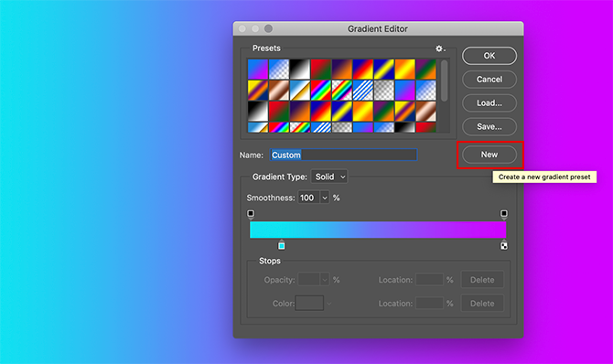Screen dimensions: 613x364
Task: Cancel the Gradient Editor dialog
Action: pyautogui.click(x=489, y=80)
